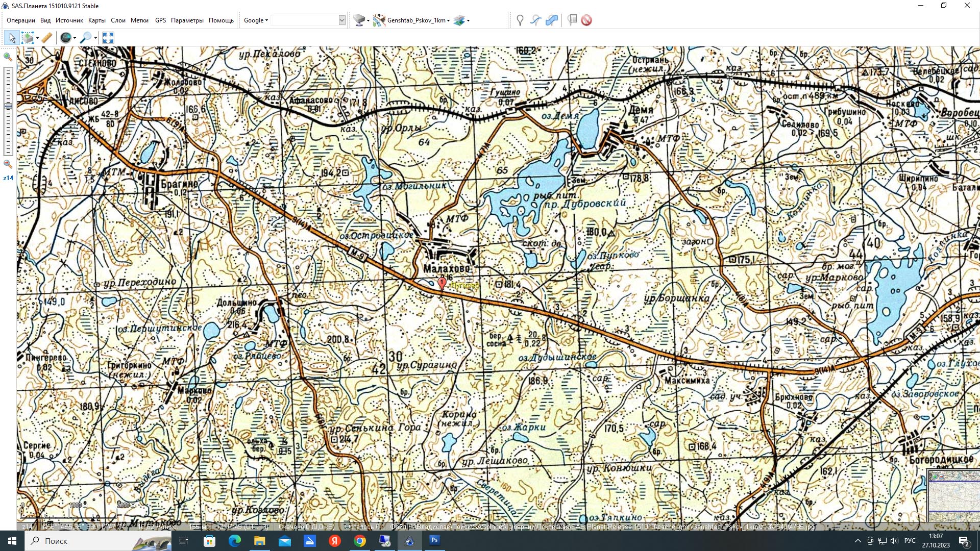Screen dimensions: 980x551
Task: Click the add placemark pin icon
Action: tap(520, 20)
